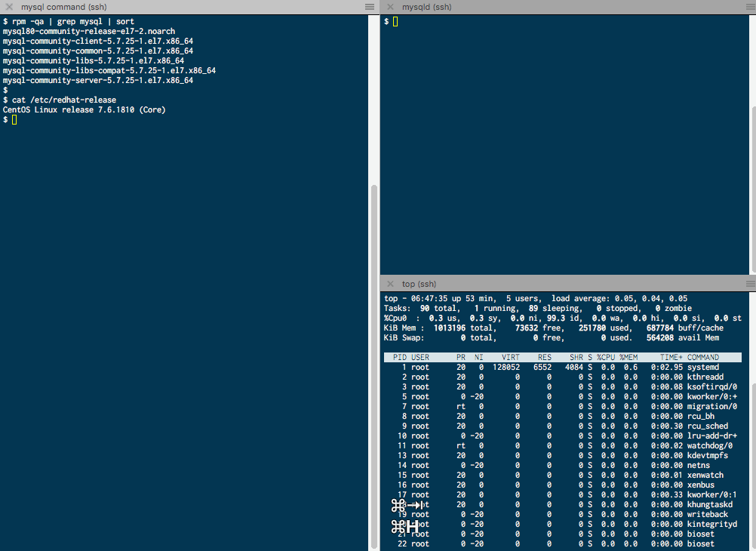Select the watchdog/0 process row
The image size is (756, 551).
click(x=563, y=446)
